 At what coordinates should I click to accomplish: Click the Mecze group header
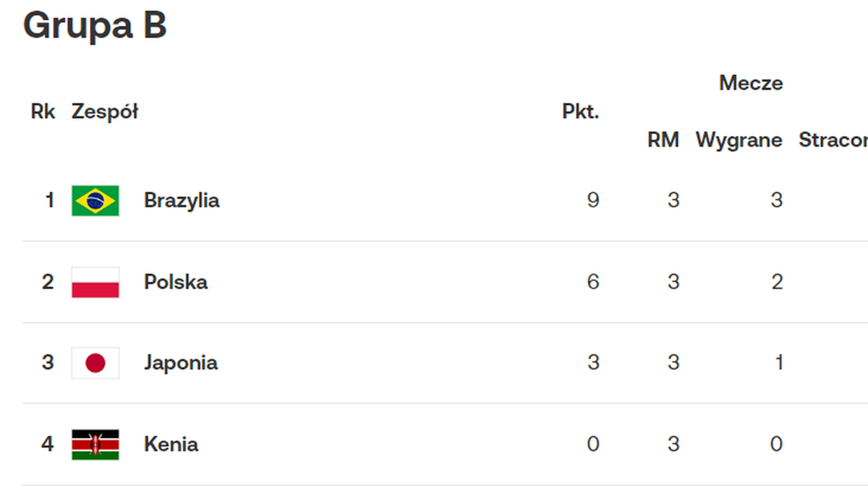pyautogui.click(x=751, y=83)
